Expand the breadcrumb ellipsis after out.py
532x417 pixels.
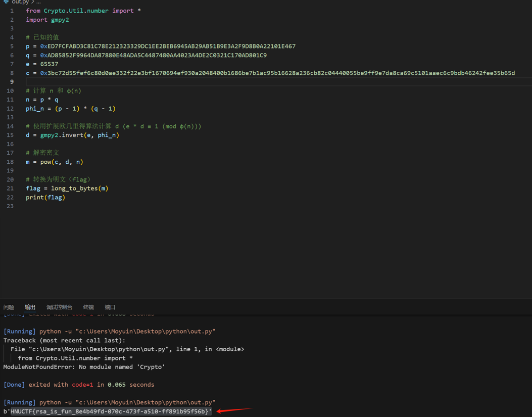click(38, 2)
